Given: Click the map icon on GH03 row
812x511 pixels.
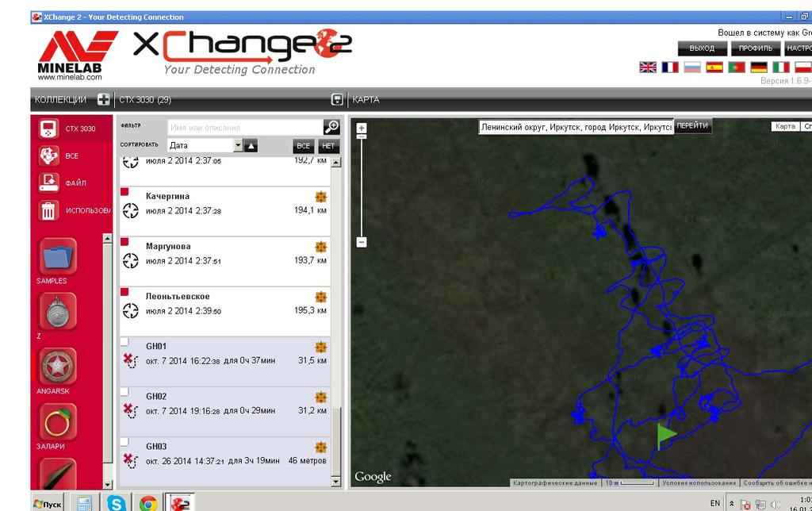Looking at the screenshot, I should pos(321,448).
